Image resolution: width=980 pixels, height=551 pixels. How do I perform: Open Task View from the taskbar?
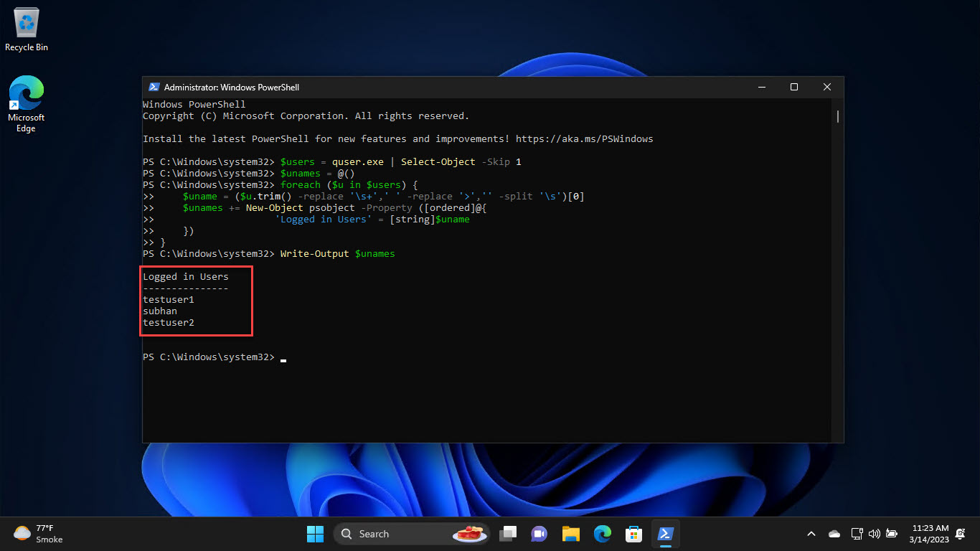click(x=507, y=534)
